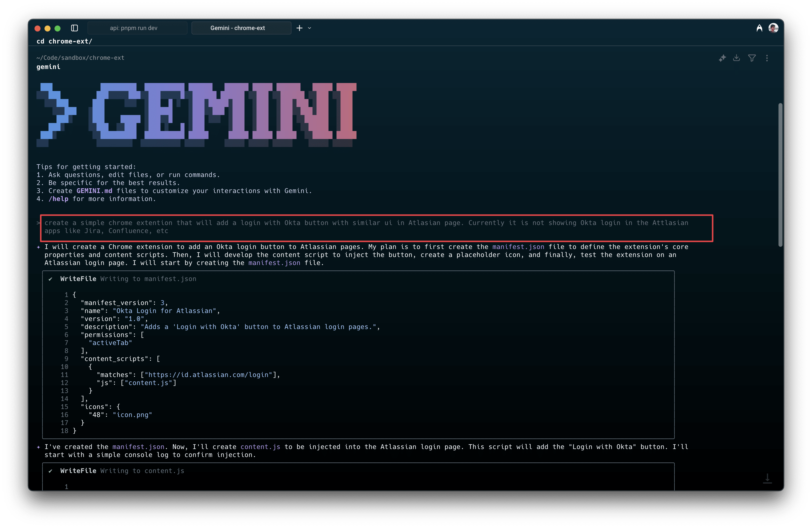
Task: Click 'WriteFile Writing to content.js' header
Action: point(122,471)
